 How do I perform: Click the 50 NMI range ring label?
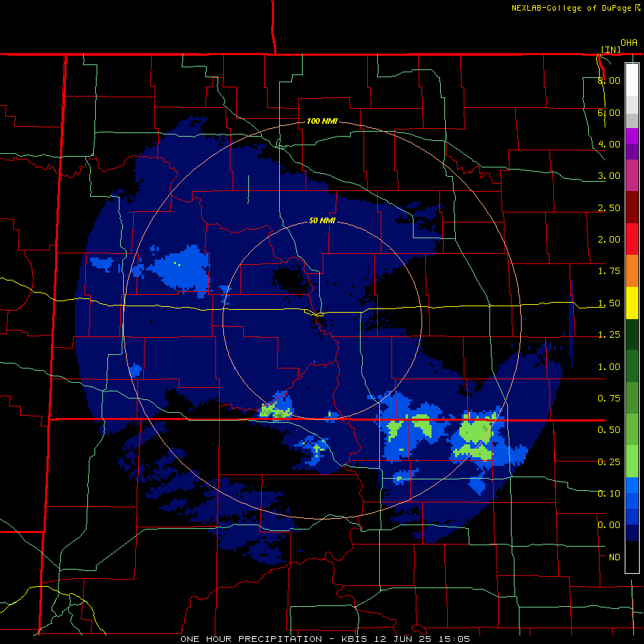tap(322, 220)
